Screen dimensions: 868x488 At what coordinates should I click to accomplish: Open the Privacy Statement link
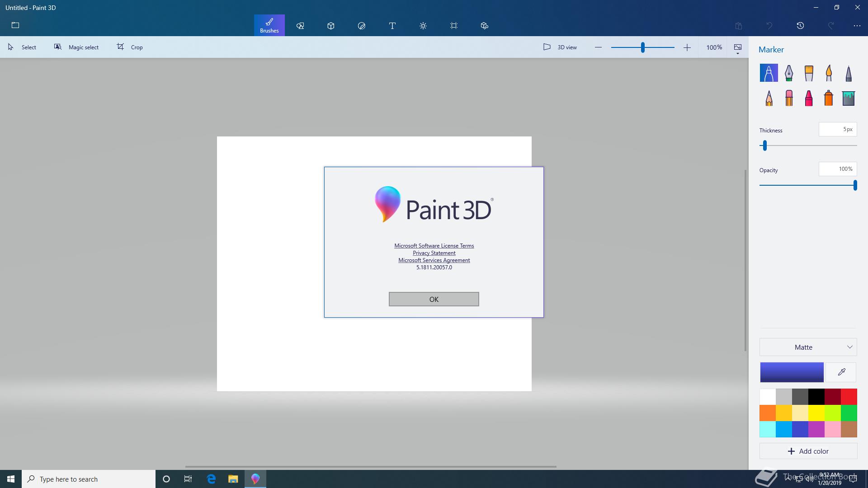pyautogui.click(x=434, y=253)
